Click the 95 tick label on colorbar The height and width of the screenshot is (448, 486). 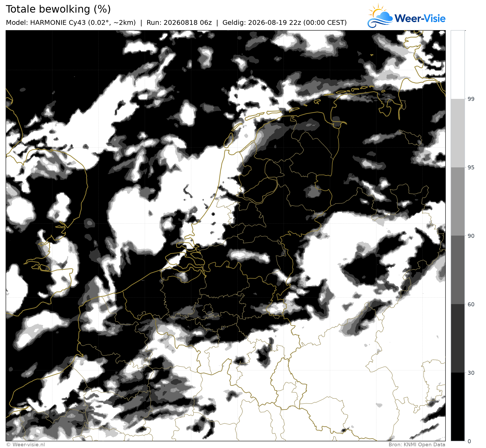(x=471, y=167)
